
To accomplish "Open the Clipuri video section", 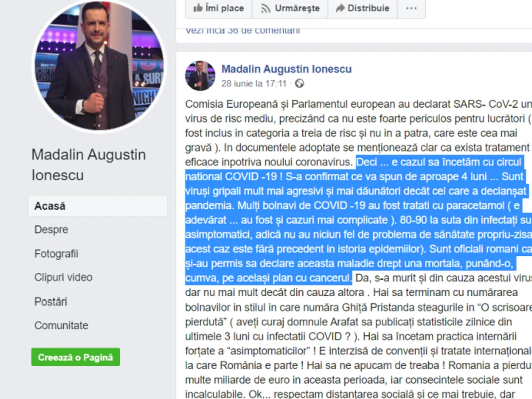I will pyautogui.click(x=63, y=278).
